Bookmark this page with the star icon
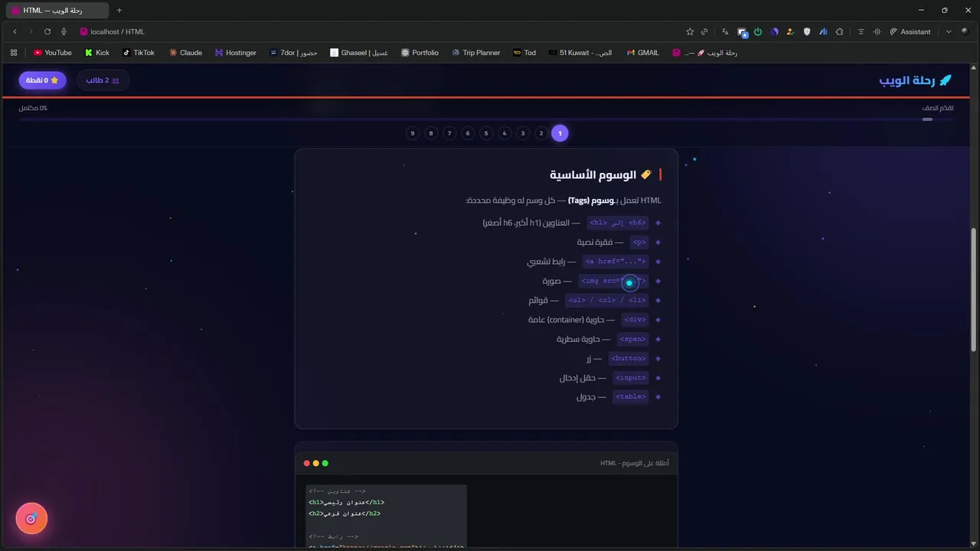This screenshot has width=980, height=551. 690,31
